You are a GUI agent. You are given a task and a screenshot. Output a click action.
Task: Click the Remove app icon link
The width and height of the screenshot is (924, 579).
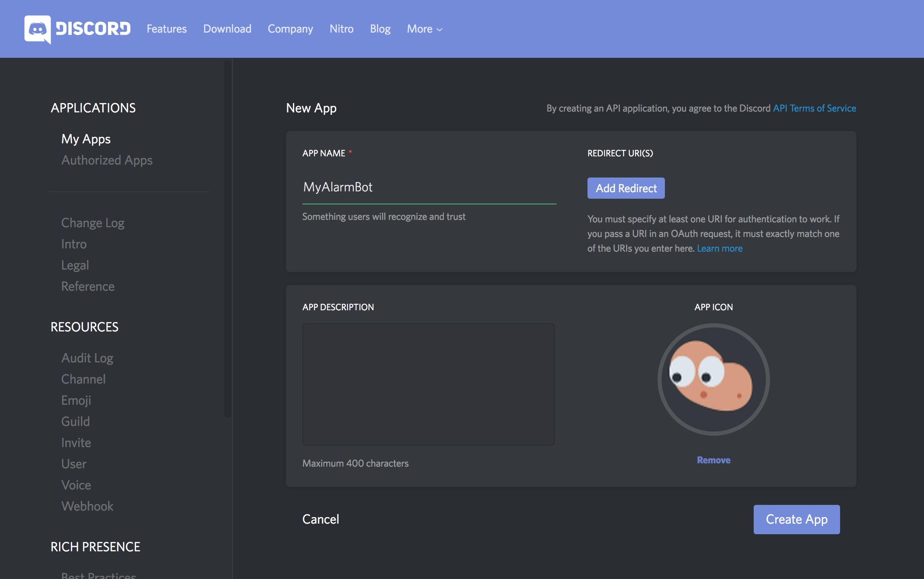[713, 460]
